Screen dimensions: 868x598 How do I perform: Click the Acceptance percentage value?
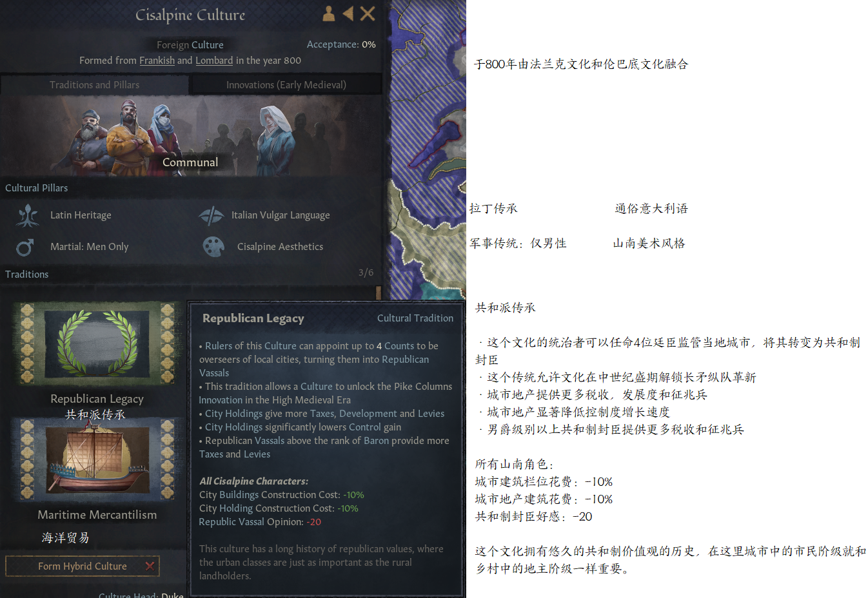[368, 44]
